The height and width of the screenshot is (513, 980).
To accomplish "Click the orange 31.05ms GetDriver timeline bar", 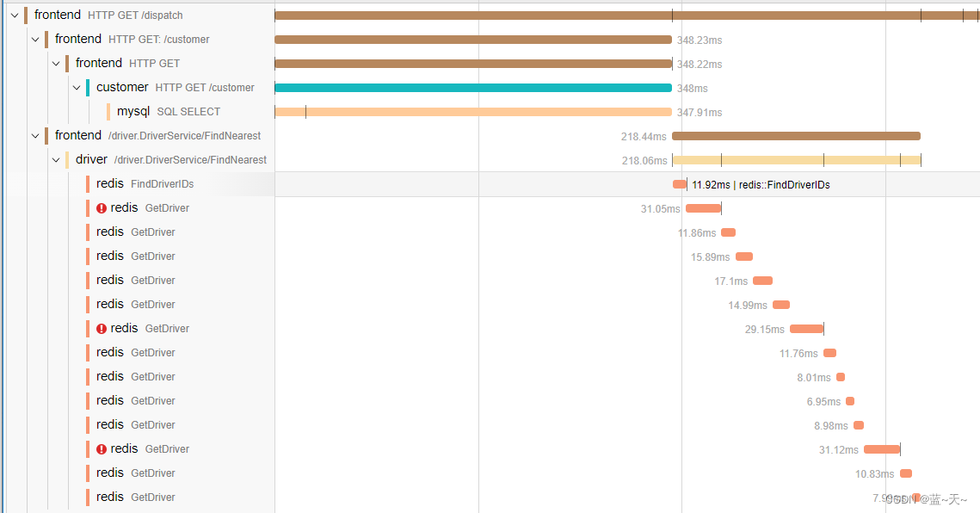I will point(702,207).
